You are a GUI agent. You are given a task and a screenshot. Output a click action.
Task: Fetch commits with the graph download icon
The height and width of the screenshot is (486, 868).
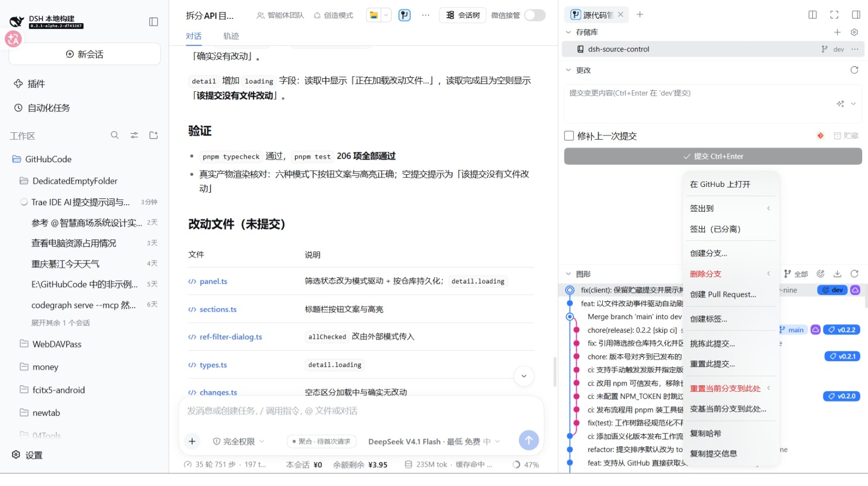click(838, 274)
